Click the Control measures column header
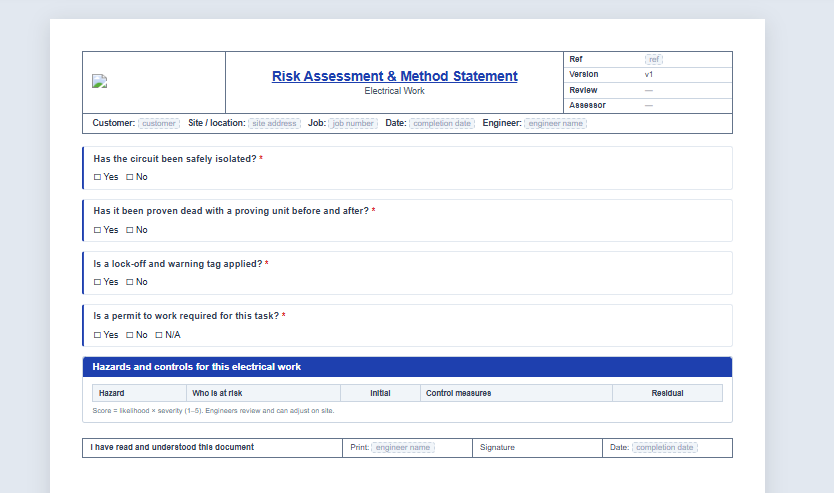The image size is (834, 493). [516, 393]
